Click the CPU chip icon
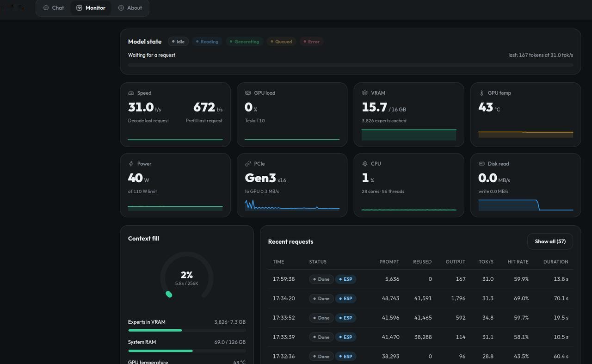Image resolution: width=592 pixels, height=364 pixels. (x=365, y=164)
